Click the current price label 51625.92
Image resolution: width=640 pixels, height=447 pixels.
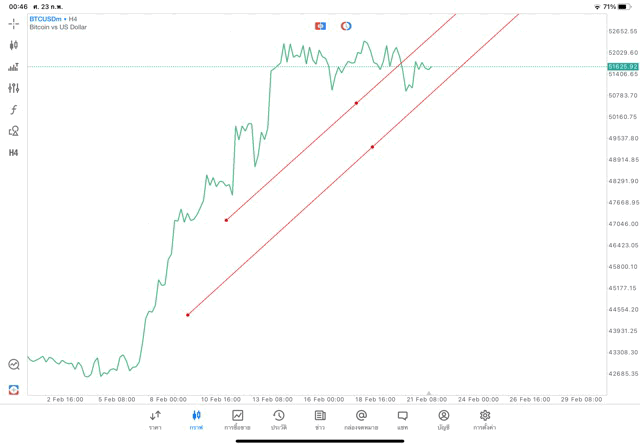(x=622, y=67)
